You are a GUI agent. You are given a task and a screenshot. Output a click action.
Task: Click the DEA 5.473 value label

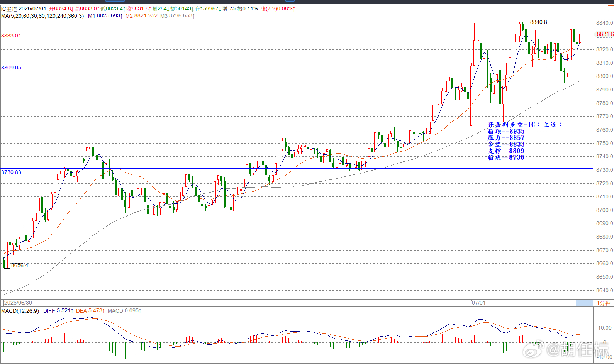pyautogui.click(x=90, y=311)
